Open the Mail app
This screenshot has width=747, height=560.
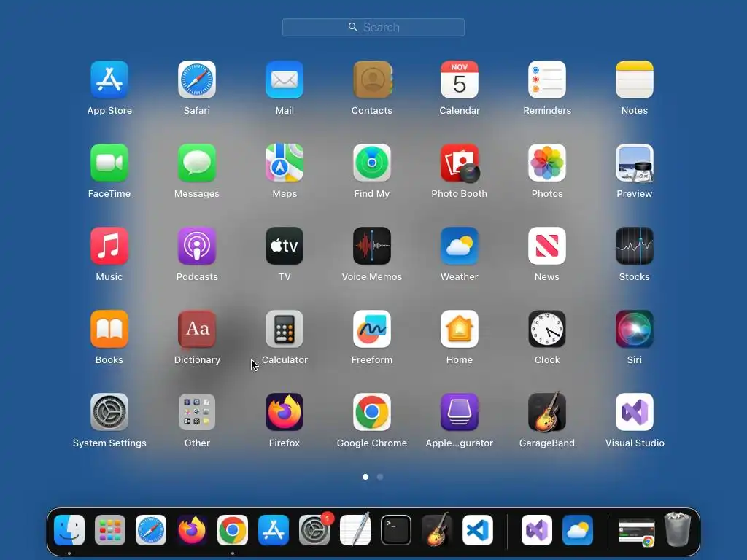point(285,79)
